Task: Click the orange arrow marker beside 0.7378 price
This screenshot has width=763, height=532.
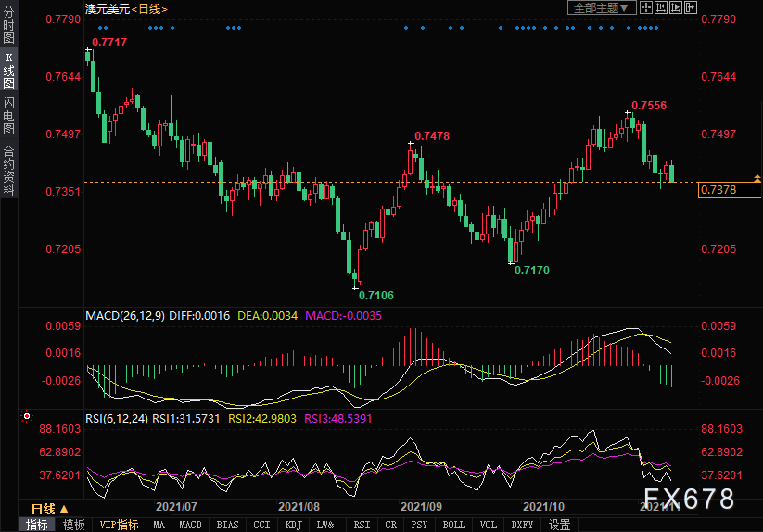Action: (x=758, y=177)
